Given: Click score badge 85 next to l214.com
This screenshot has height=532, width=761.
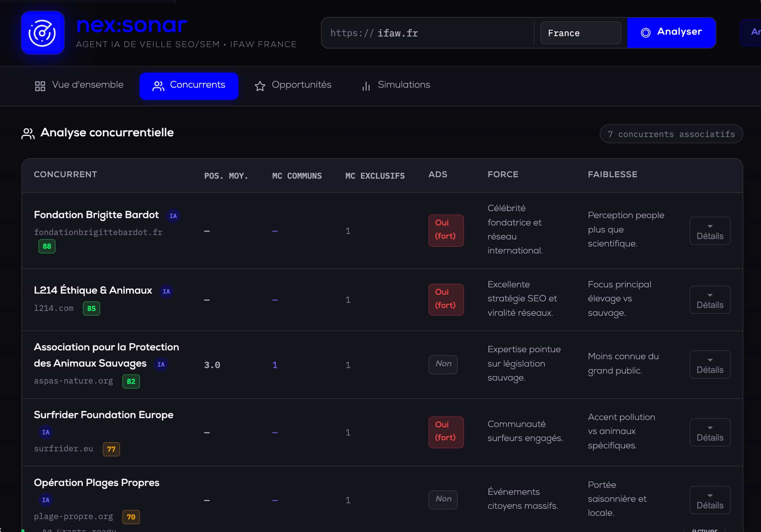Looking at the screenshot, I should 91,308.
